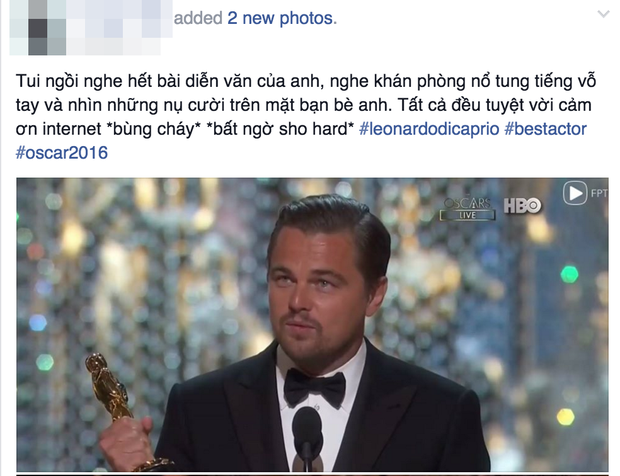Click the Oscars Live badge

[x=467, y=208]
